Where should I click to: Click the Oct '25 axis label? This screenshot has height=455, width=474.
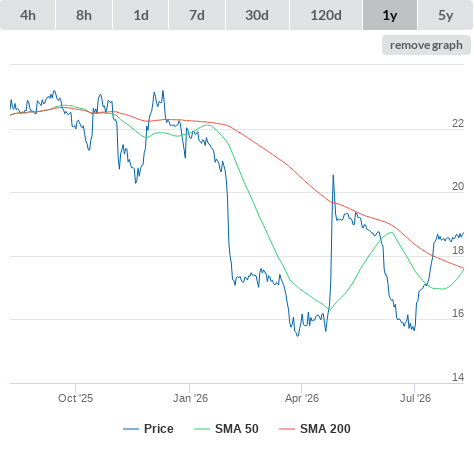(75, 398)
